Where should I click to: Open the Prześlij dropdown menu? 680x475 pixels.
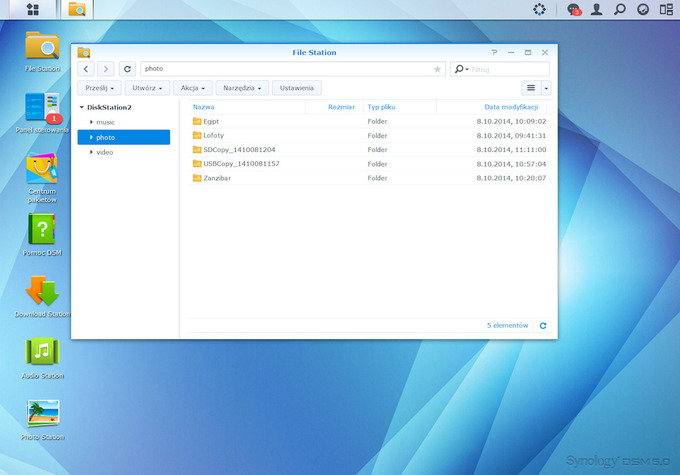click(x=100, y=88)
